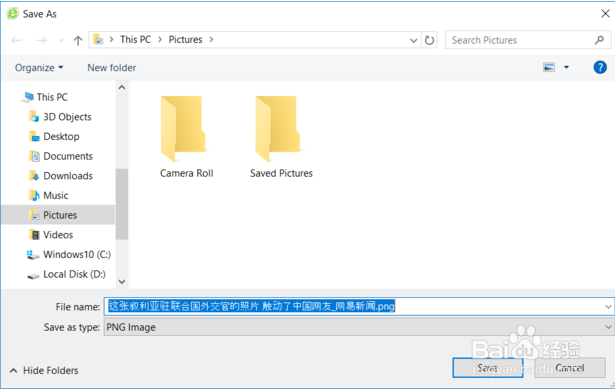Select This PC in navigation tree
Viewport: 615px width, 390px height.
[x=52, y=97]
